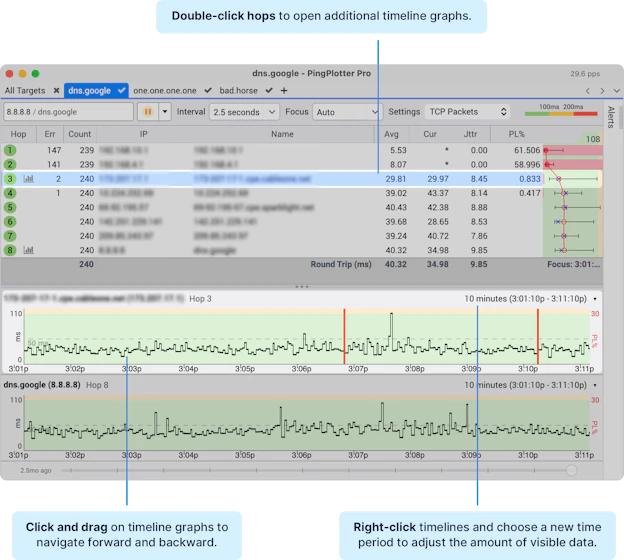The width and height of the screenshot is (624, 560).
Task: Click hop 2 packet loss value 58.996
Action: pyautogui.click(x=527, y=164)
